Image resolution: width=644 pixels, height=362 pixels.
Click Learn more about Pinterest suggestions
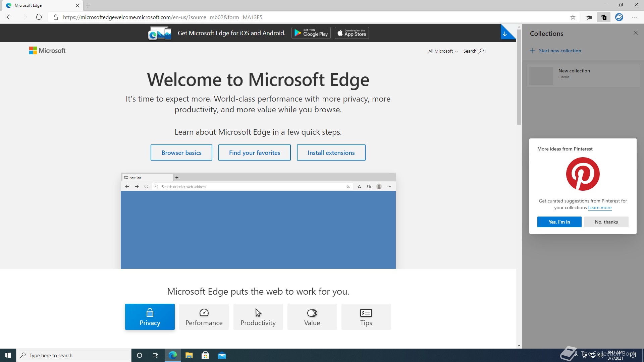coord(600,207)
